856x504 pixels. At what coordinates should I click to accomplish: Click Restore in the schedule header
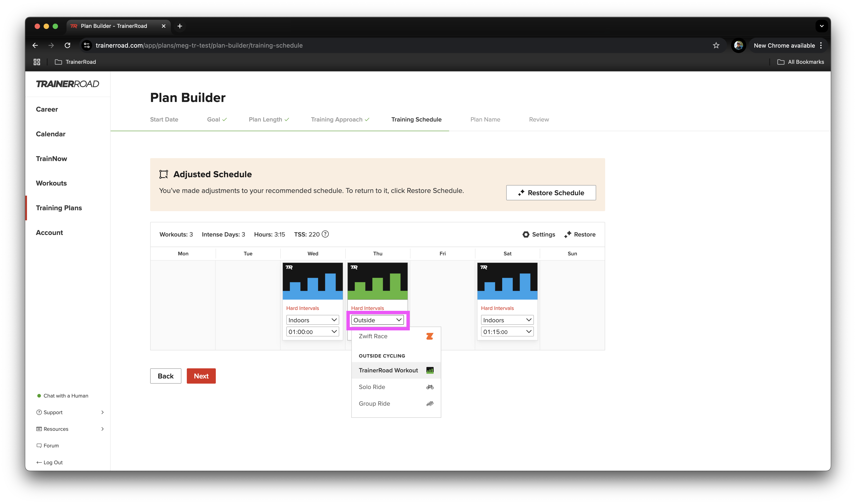coord(580,235)
